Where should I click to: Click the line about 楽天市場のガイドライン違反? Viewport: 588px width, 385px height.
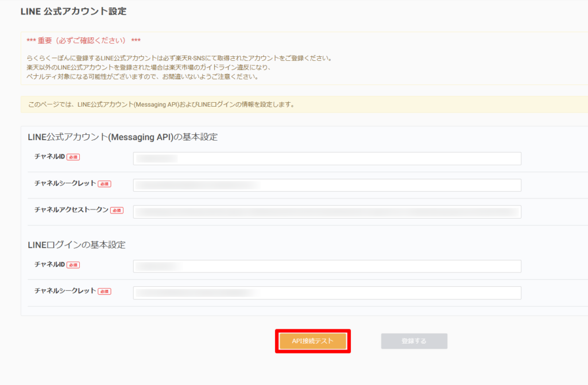tap(149, 68)
